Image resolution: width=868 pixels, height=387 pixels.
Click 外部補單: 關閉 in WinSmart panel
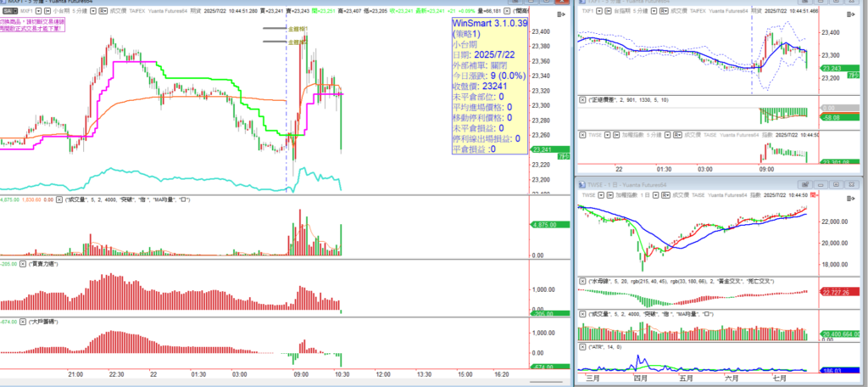[x=479, y=64]
